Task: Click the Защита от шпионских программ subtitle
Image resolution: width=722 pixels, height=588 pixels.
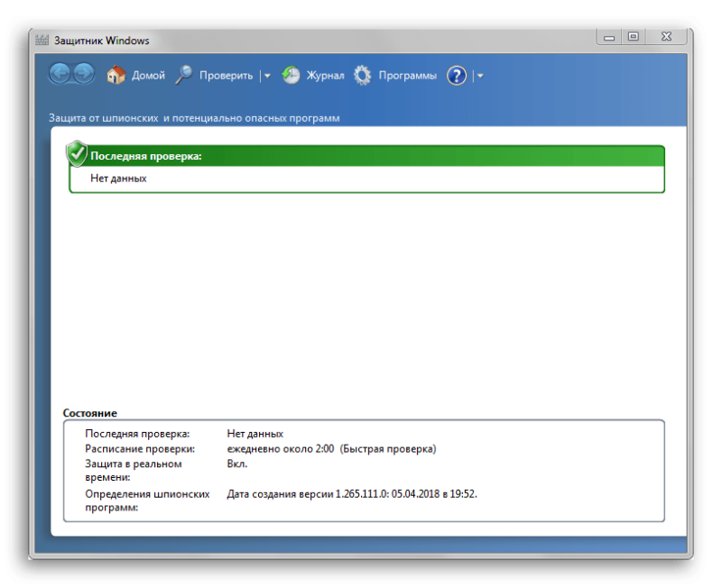Action: point(194,118)
